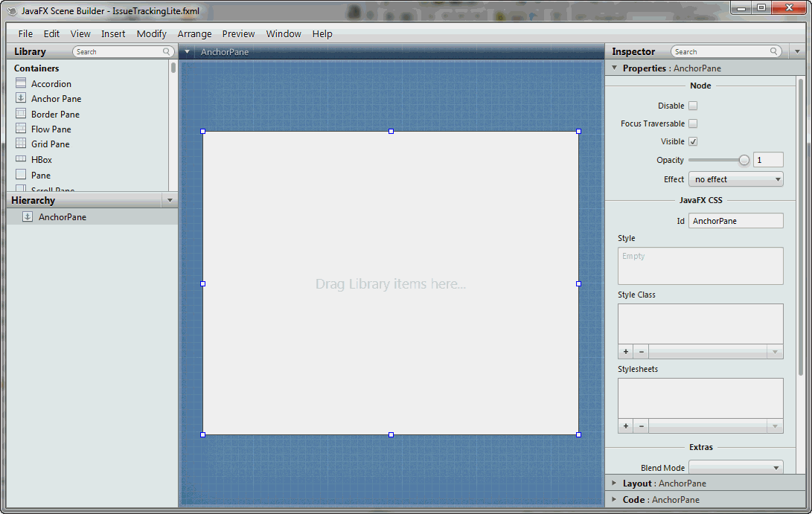The image size is (812, 514).
Task: Select the Grid Pane library icon
Action: tap(21, 144)
